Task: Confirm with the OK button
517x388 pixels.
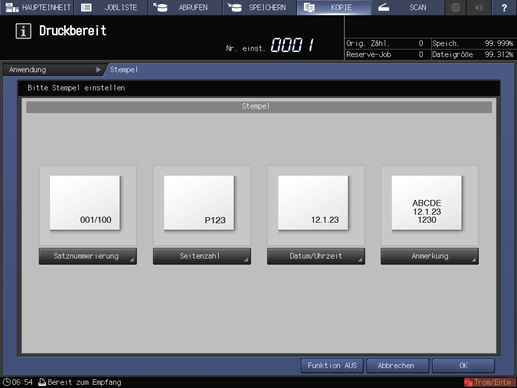Action: coord(463,366)
